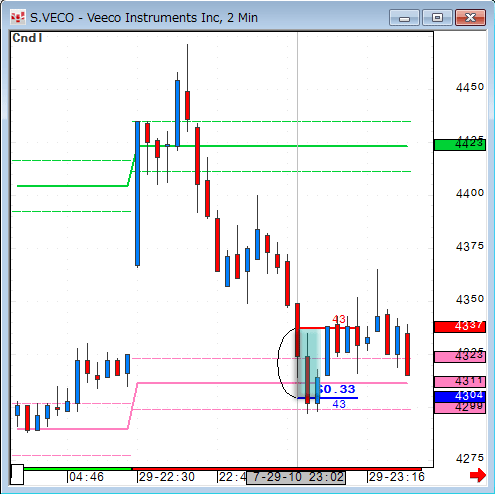Click the 4350 price scale value
The width and height of the screenshot is (495, 494).
tap(470, 299)
